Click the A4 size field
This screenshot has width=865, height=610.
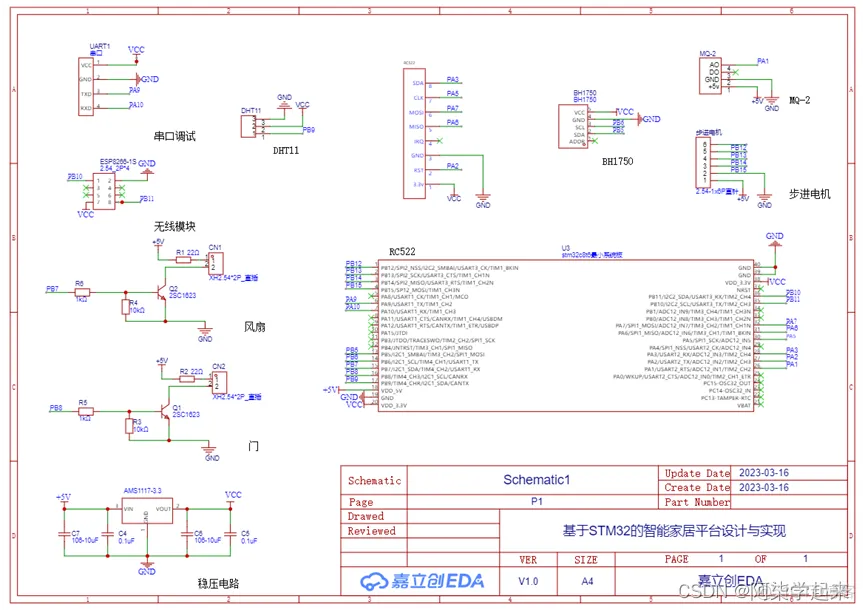(x=587, y=581)
